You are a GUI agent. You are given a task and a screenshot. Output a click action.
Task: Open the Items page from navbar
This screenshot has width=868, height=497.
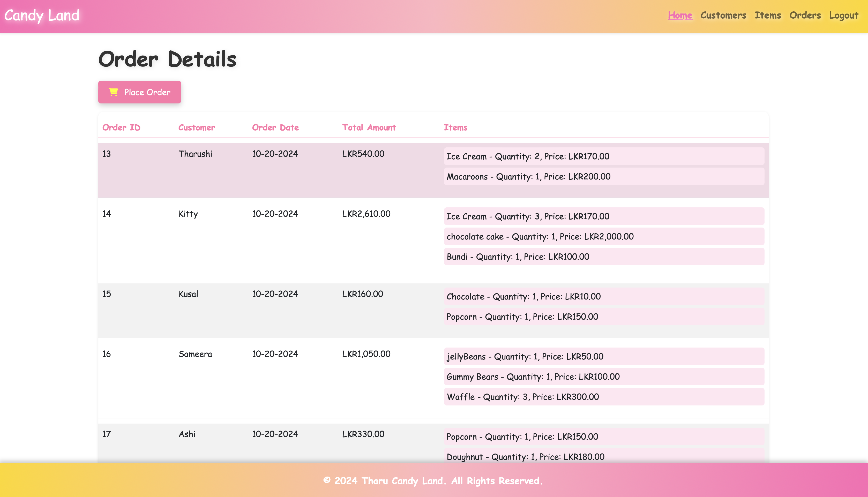768,15
